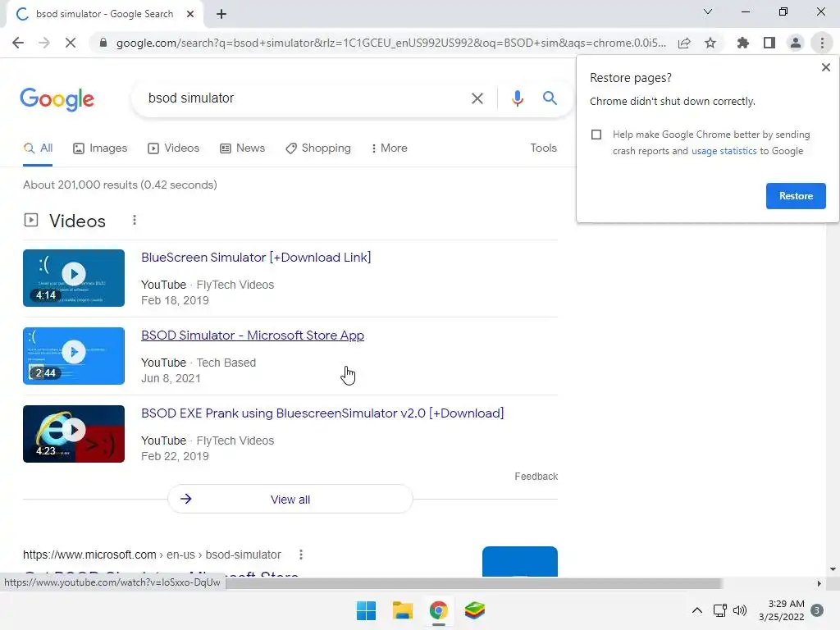
Task: Click the address bar URL
Action: [391, 43]
